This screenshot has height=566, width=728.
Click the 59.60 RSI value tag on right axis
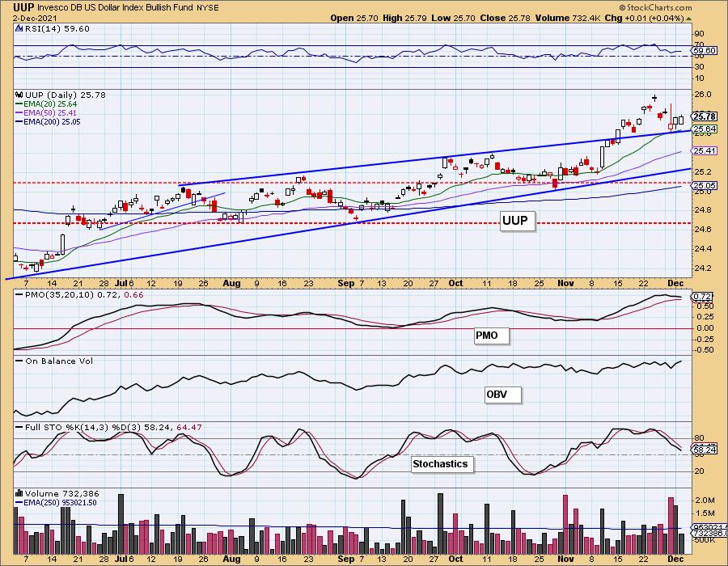point(705,50)
